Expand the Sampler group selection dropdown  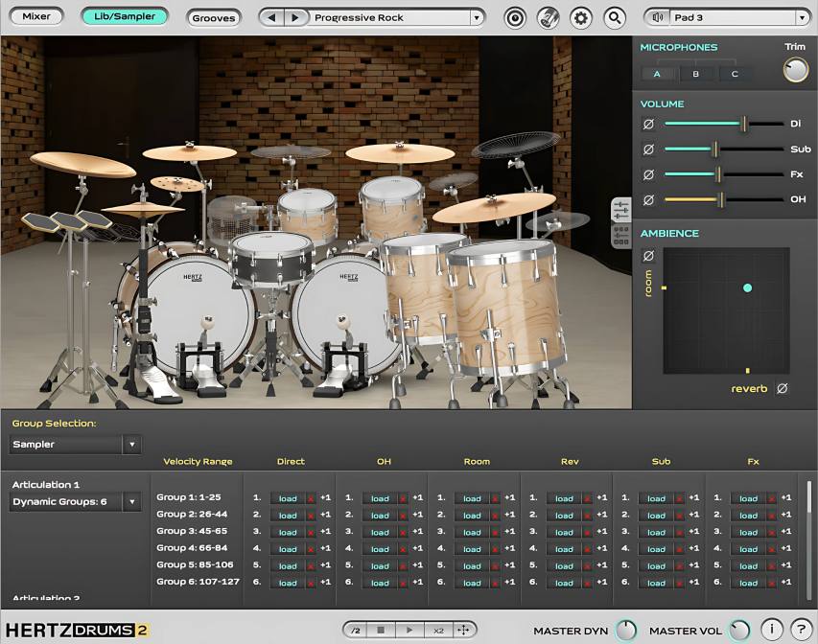coord(133,444)
